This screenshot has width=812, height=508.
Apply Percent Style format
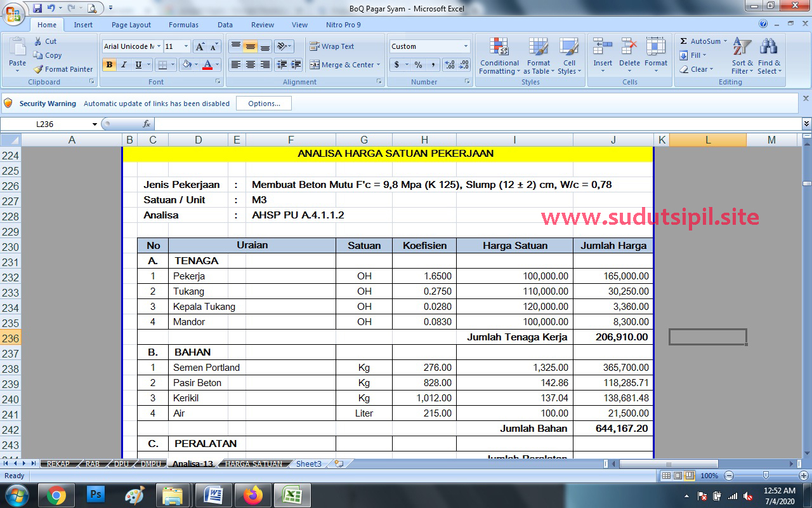pos(418,65)
